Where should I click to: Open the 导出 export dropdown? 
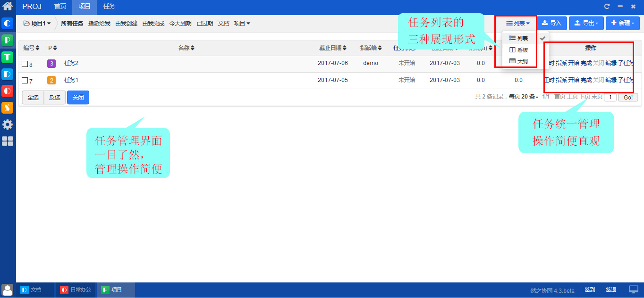586,23
